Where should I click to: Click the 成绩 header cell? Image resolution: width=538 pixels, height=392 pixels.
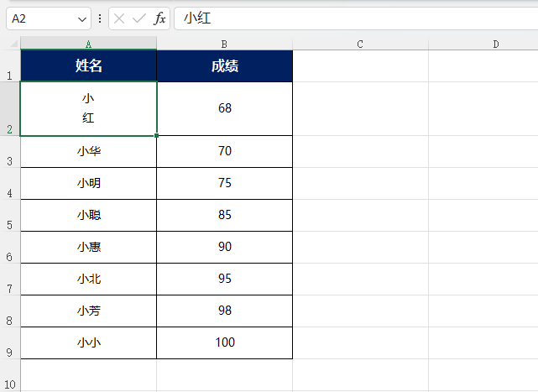224,66
